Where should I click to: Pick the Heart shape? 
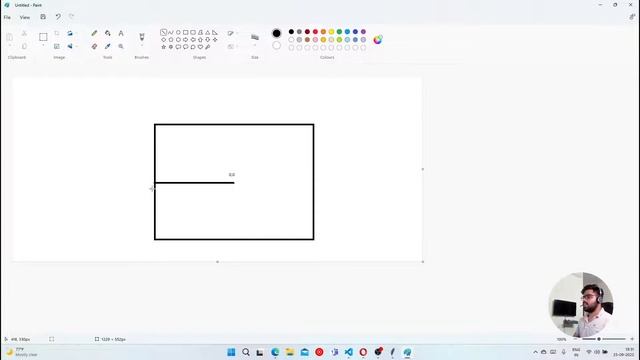click(x=200, y=47)
